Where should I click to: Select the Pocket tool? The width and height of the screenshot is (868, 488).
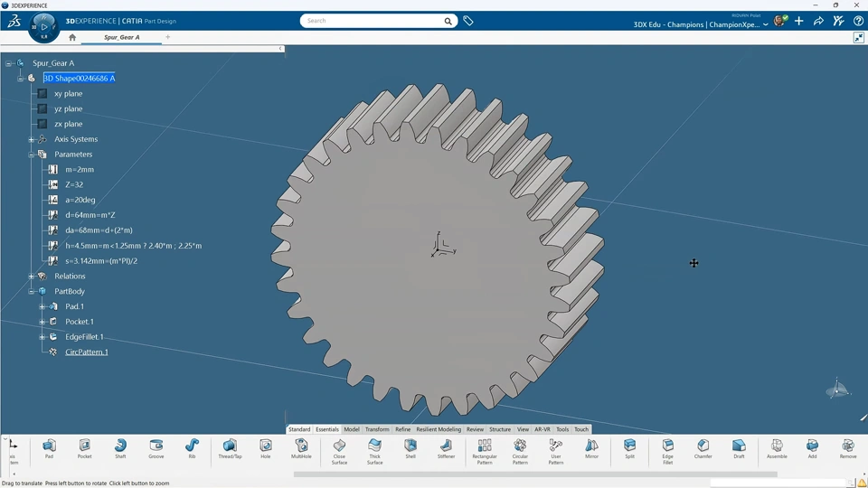tap(84, 446)
